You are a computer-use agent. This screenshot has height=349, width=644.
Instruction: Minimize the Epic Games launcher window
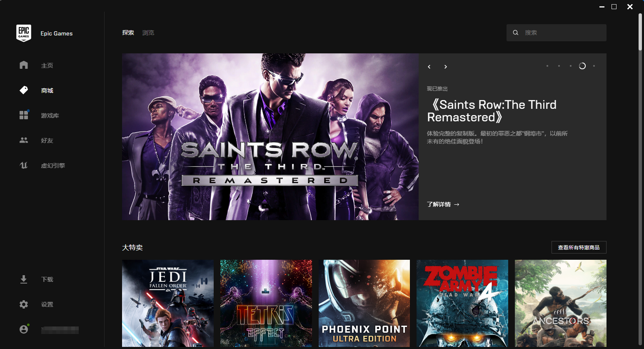pyautogui.click(x=602, y=7)
